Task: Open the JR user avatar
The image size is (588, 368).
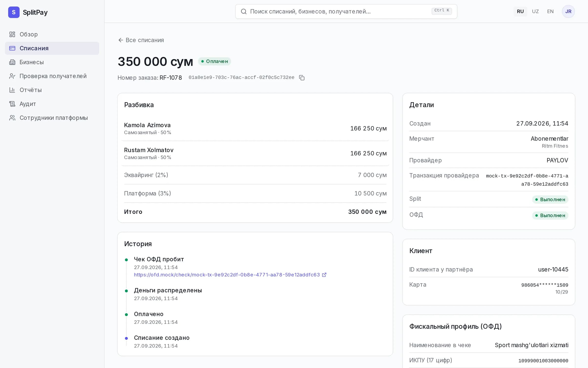Action: click(568, 12)
